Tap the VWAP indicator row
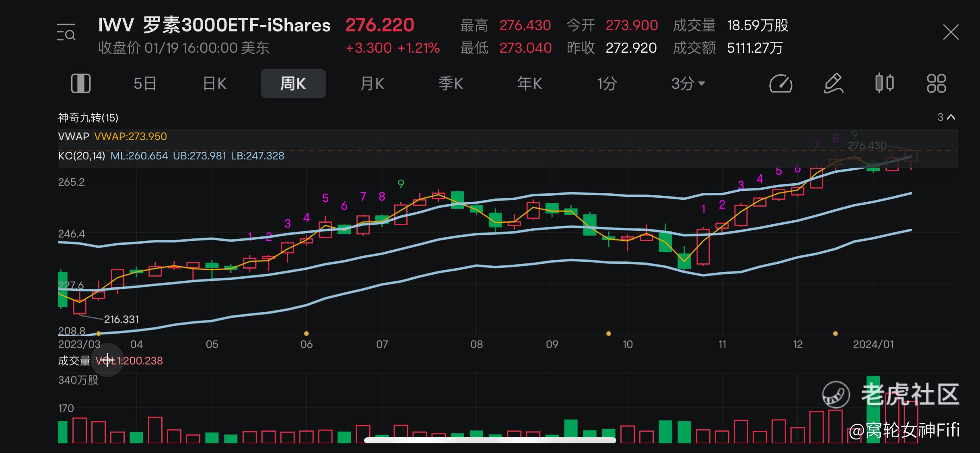 coord(112,137)
